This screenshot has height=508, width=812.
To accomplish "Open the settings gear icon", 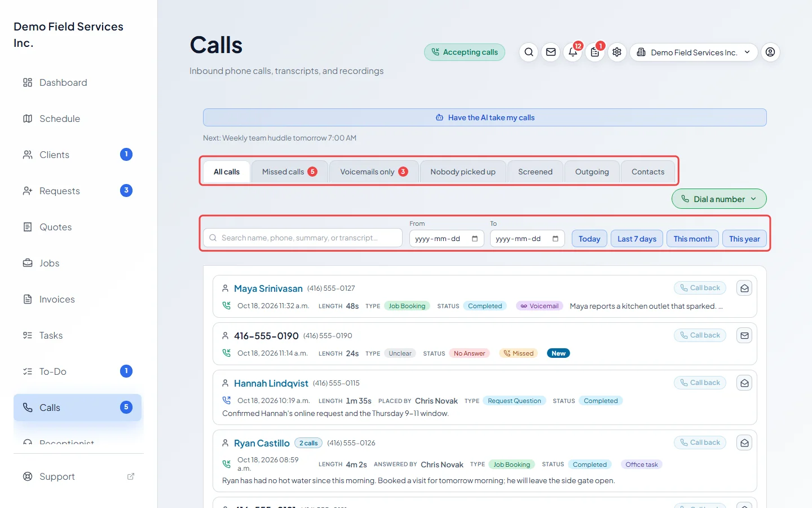I will click(617, 52).
